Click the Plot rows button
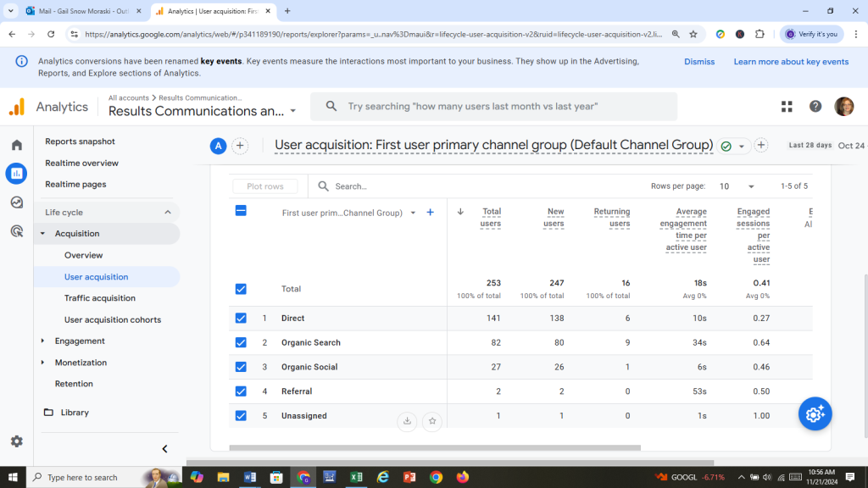868x488 pixels. tap(265, 186)
